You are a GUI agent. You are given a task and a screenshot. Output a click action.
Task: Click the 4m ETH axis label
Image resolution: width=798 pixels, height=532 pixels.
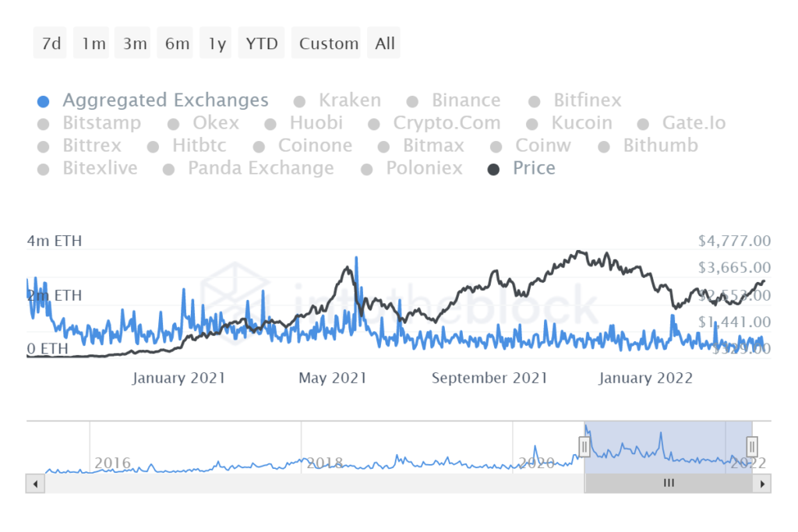[55, 241]
